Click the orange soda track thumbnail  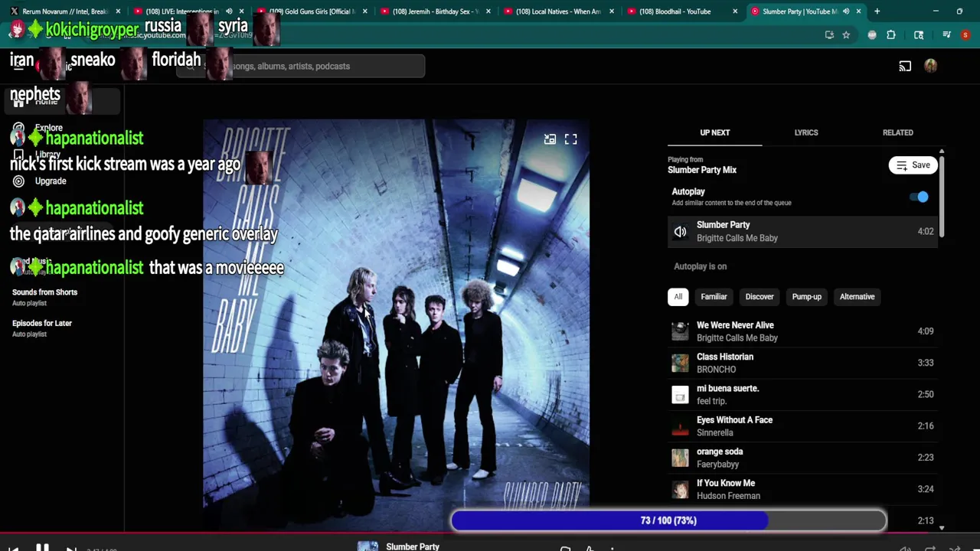(x=680, y=458)
